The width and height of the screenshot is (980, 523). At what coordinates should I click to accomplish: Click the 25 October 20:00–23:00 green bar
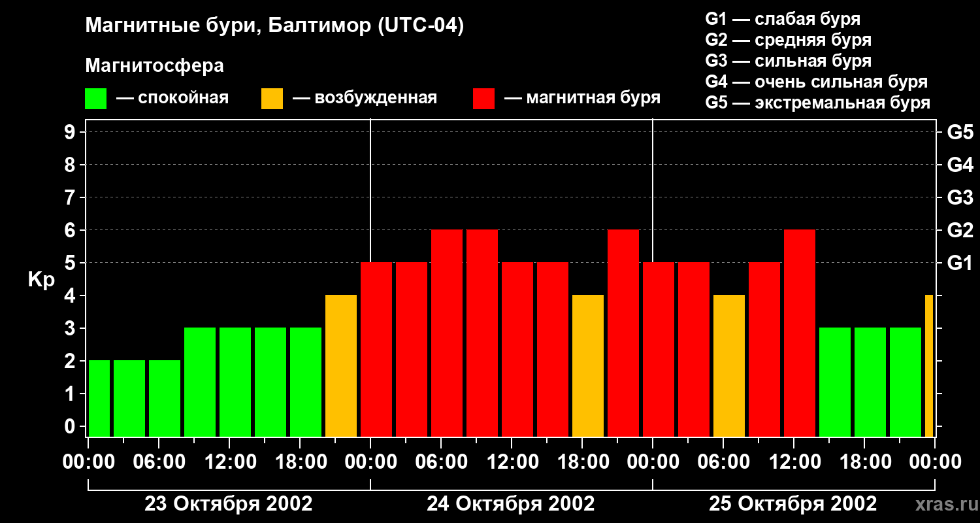point(906,382)
